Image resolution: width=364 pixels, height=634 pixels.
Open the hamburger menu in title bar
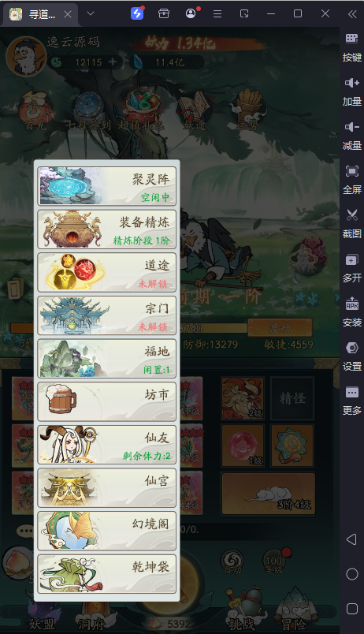tap(217, 14)
